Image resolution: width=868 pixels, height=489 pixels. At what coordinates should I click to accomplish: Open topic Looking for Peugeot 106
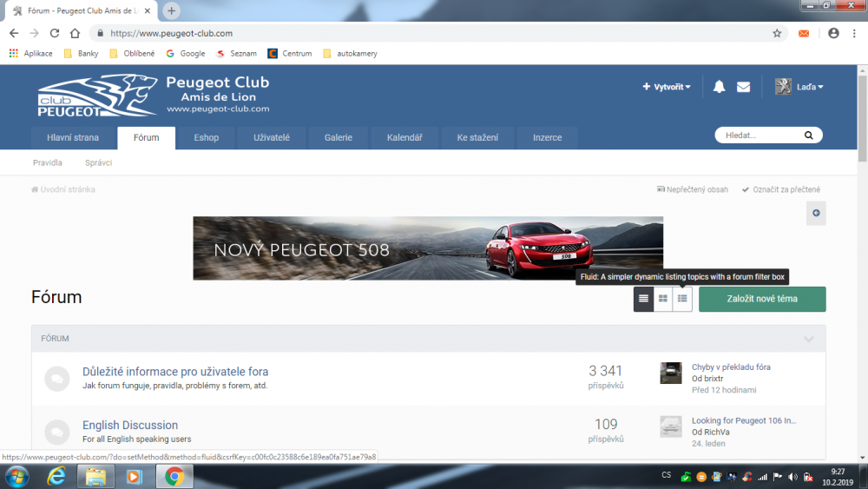coord(744,421)
